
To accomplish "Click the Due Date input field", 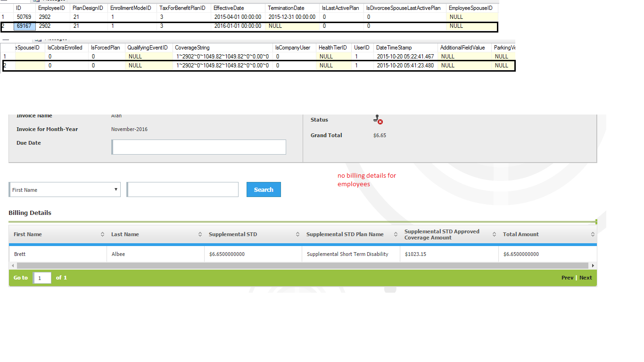I will (198, 147).
